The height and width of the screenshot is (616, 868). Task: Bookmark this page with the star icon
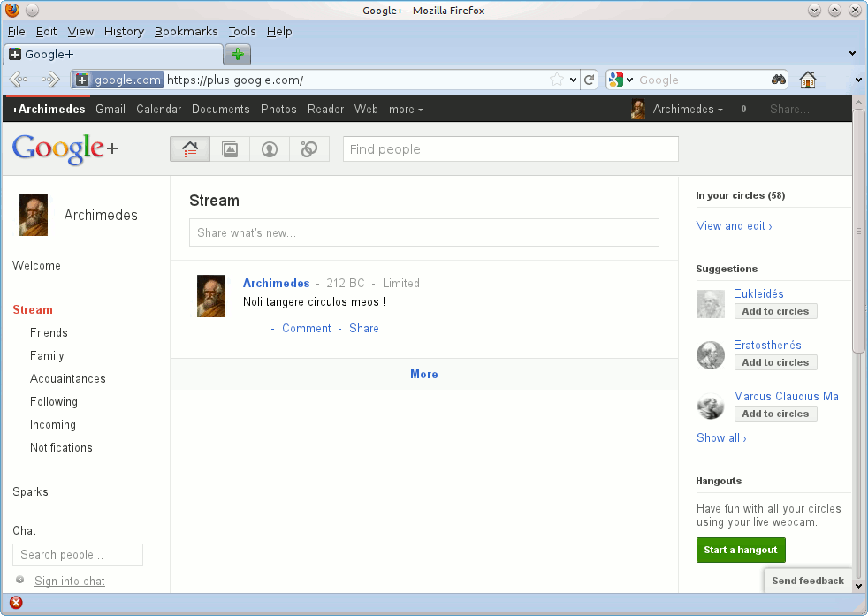pyautogui.click(x=557, y=80)
